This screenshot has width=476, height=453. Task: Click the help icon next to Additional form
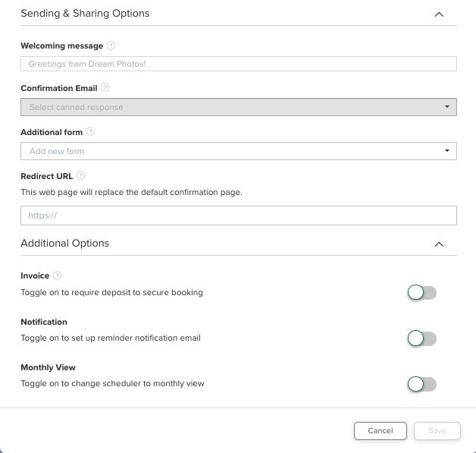pos(91,131)
